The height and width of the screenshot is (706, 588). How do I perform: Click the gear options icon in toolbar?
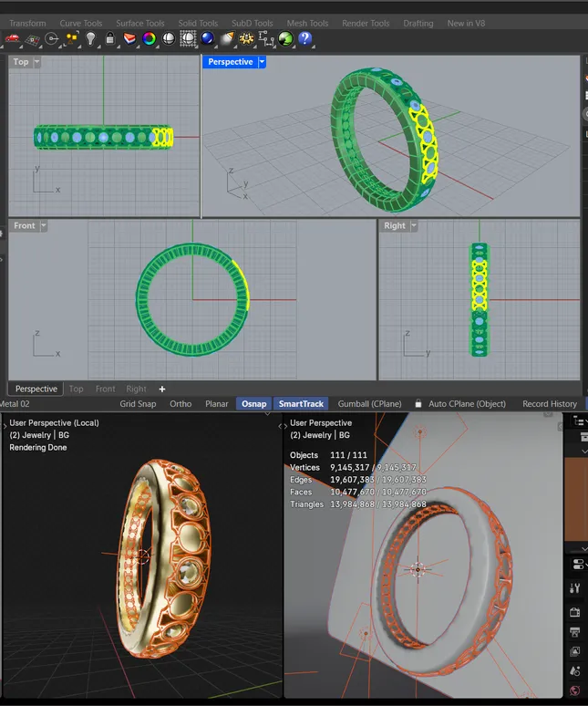[247, 38]
